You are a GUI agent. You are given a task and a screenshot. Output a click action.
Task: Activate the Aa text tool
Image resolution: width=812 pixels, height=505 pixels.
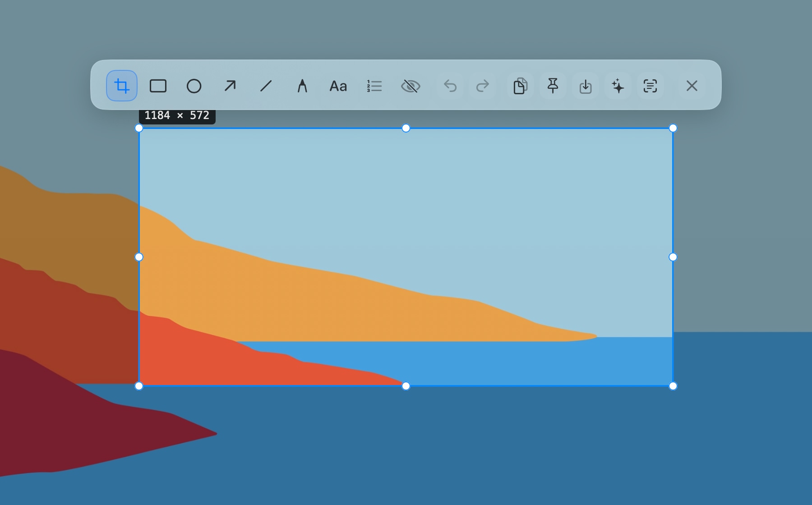point(338,86)
